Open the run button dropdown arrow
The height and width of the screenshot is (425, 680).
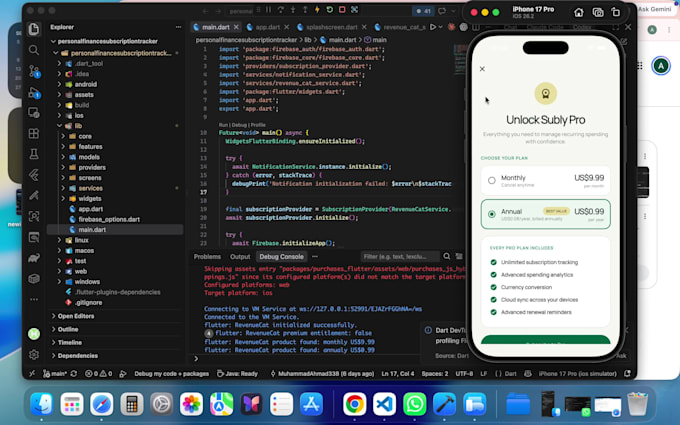coord(441,27)
